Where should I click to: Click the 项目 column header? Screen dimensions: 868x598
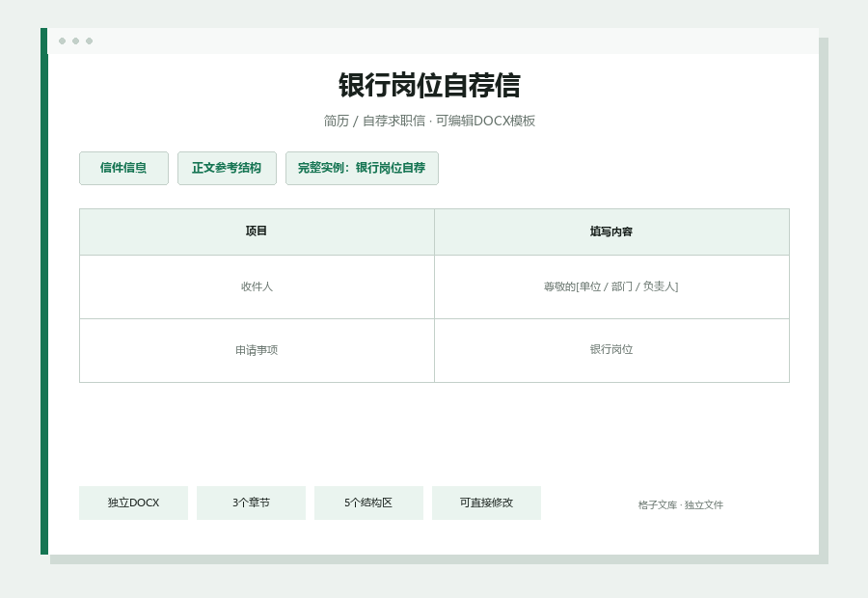pyautogui.click(x=257, y=232)
